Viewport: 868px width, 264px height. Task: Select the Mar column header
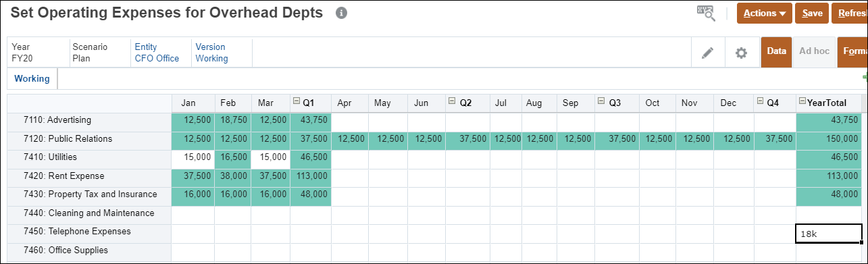[270, 103]
